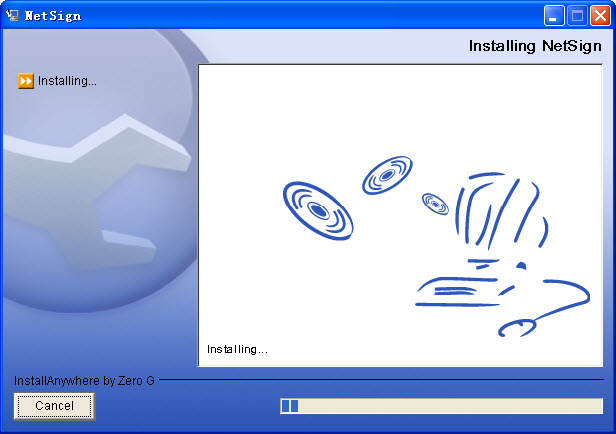Screen dimensions: 616x434
Task: Click the orange fast-forward Installing step icon
Action: pyautogui.click(x=26, y=81)
